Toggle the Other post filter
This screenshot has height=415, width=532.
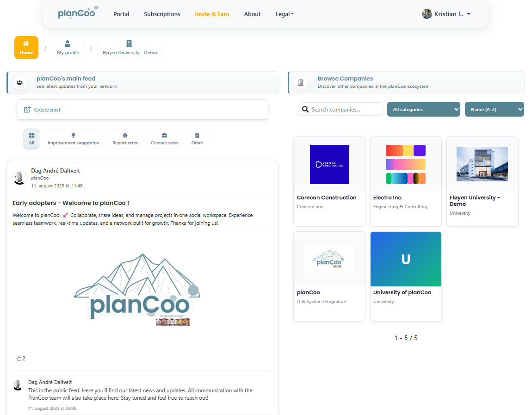click(x=197, y=136)
